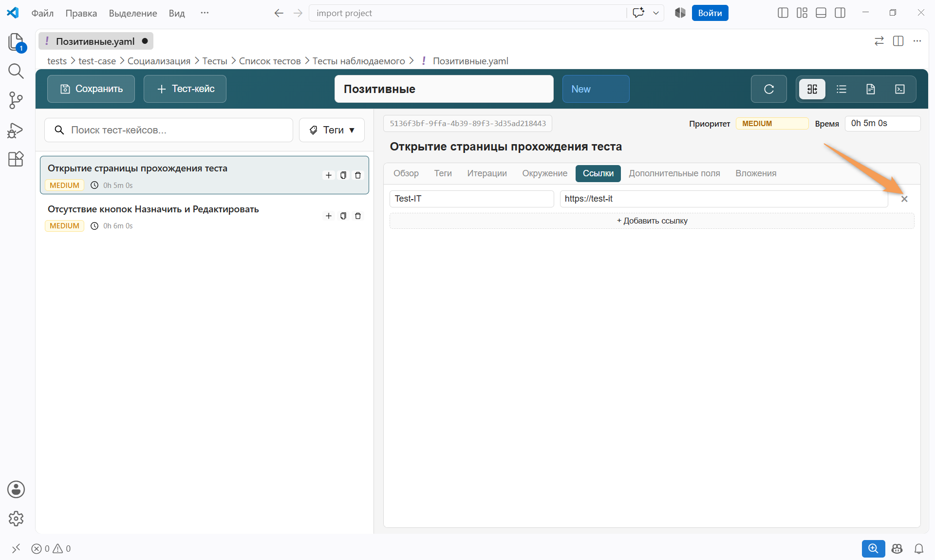Open the Search view in activity bar
Viewport: 935px width, 560px height.
(16, 71)
